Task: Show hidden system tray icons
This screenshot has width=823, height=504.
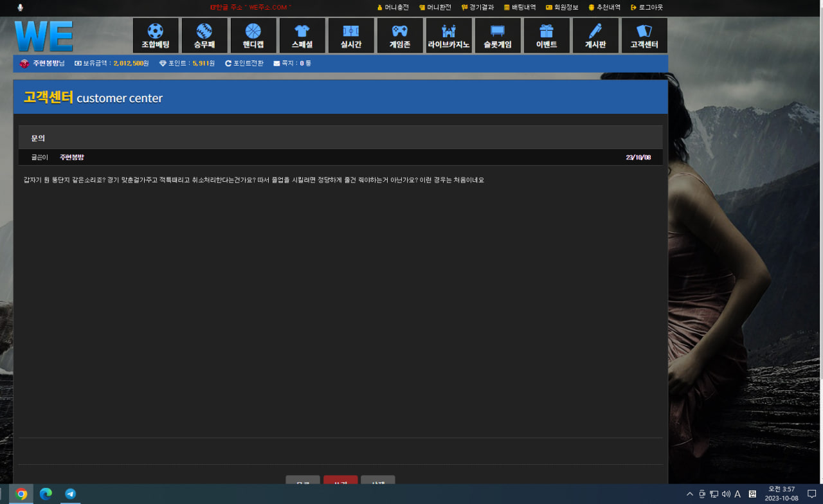Action: 690,494
